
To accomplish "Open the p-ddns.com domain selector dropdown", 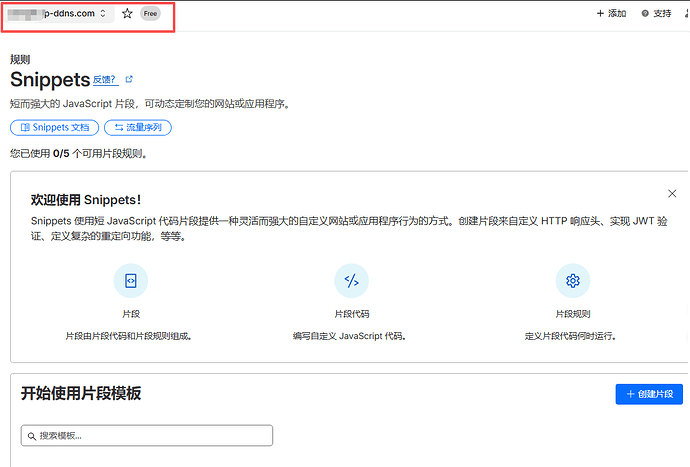I will (58, 14).
